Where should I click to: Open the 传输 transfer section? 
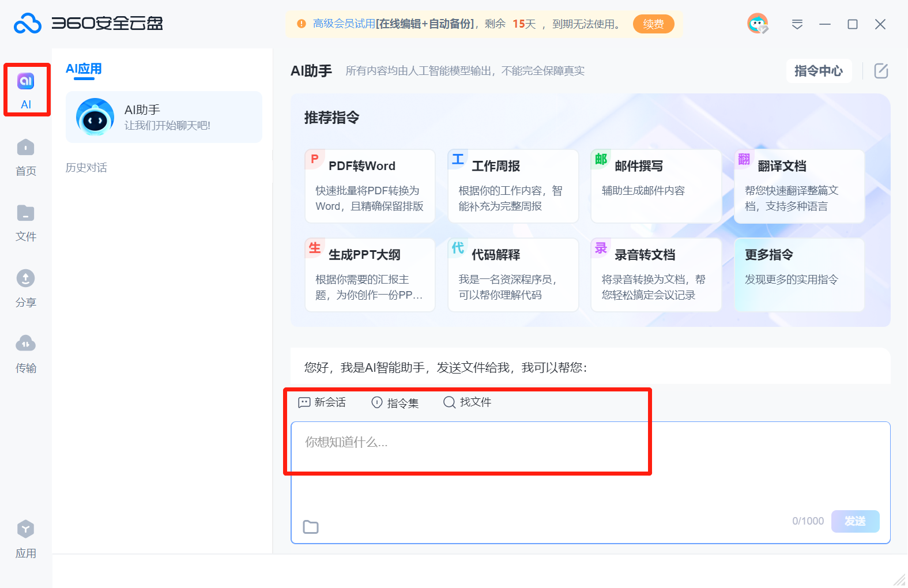tap(26, 354)
